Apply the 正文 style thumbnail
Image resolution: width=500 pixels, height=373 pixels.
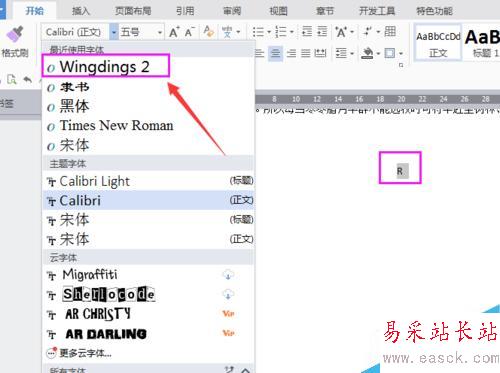coord(438,43)
